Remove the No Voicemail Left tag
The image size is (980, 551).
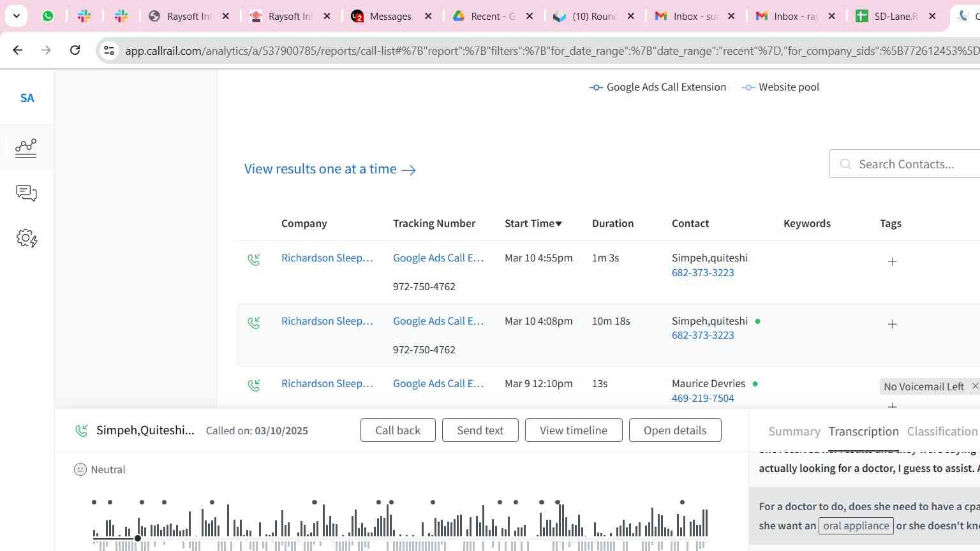pyautogui.click(x=974, y=386)
